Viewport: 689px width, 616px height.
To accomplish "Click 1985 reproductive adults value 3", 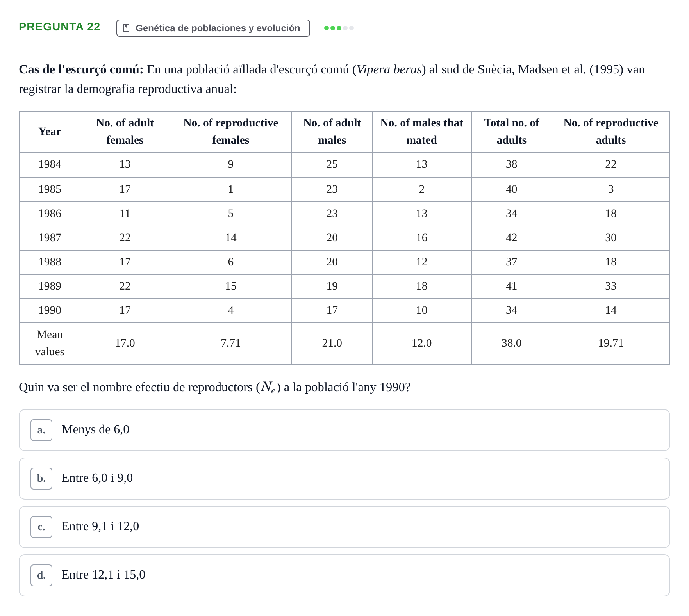I will click(611, 190).
